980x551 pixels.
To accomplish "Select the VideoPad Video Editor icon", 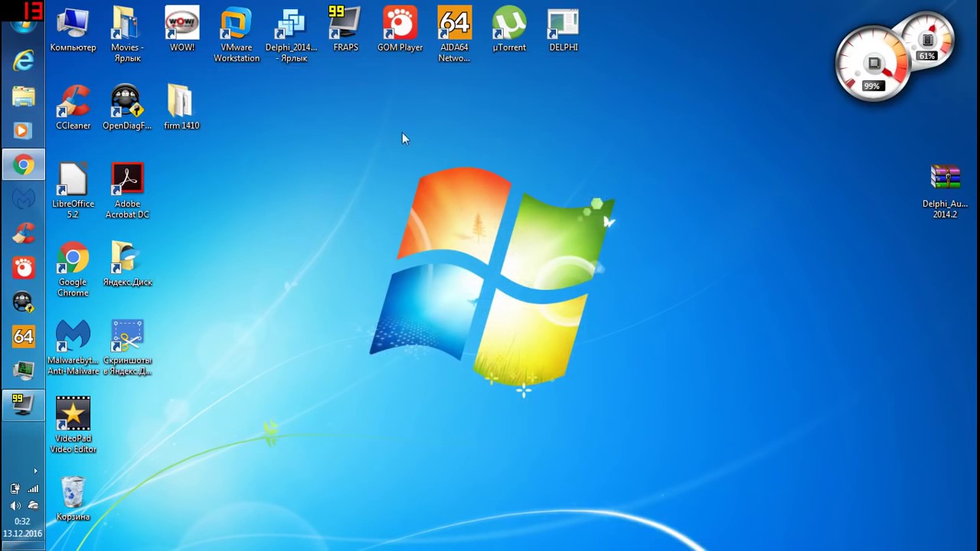I will [x=73, y=425].
